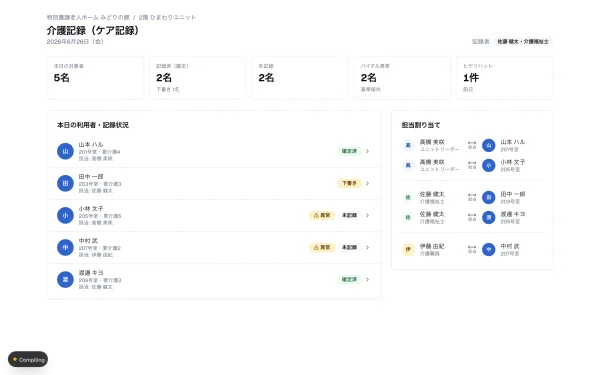Click 小林 文子 avatar in the resident list
The image size is (600, 375).
[65, 215]
